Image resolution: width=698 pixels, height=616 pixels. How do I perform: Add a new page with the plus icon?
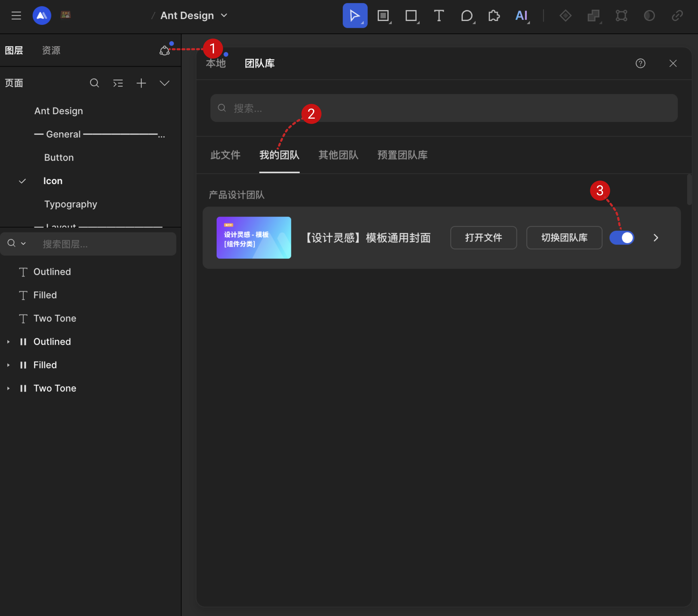[x=141, y=83]
